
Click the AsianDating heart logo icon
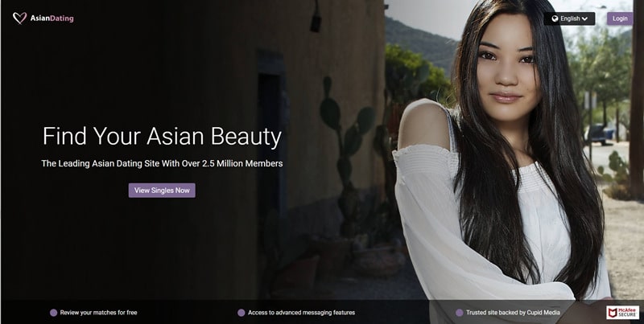click(19, 18)
